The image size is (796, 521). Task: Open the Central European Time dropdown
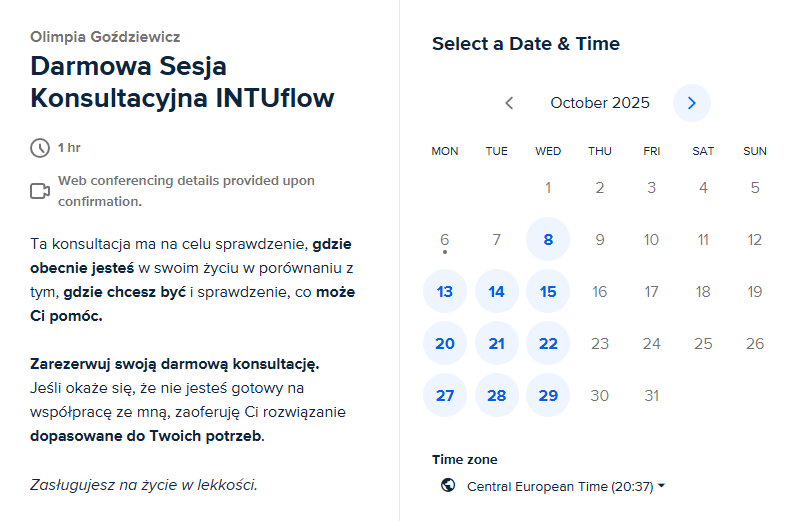(x=566, y=486)
